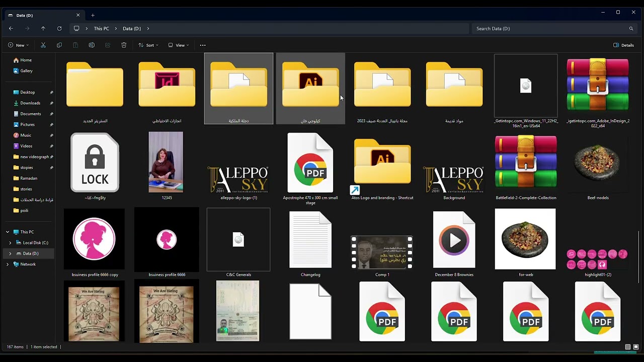Open the New dropdown menu

[18, 45]
